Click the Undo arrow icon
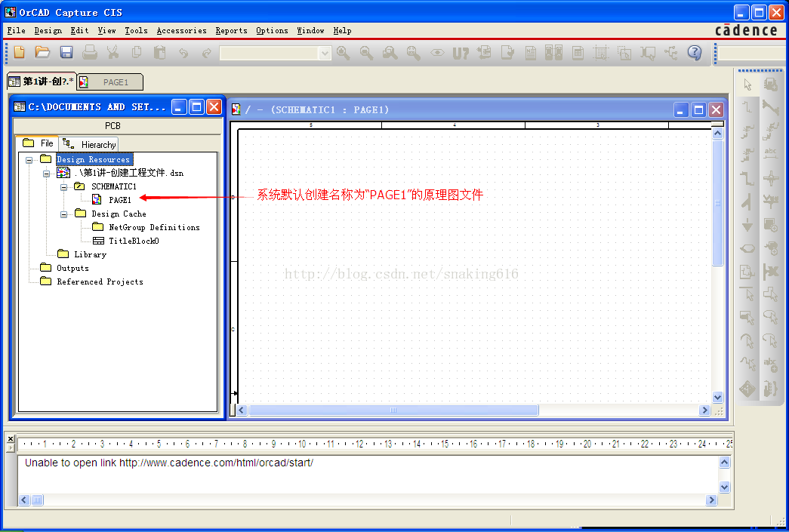 tap(183, 52)
